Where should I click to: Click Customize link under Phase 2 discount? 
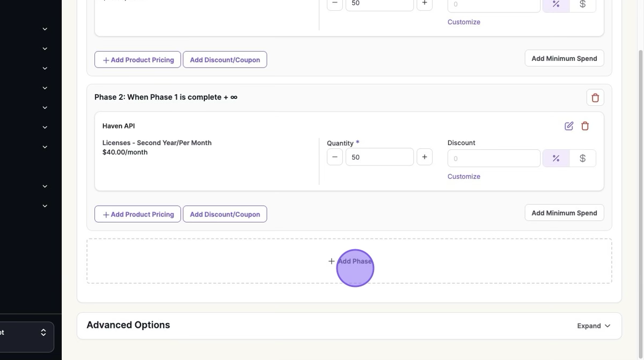tap(464, 176)
